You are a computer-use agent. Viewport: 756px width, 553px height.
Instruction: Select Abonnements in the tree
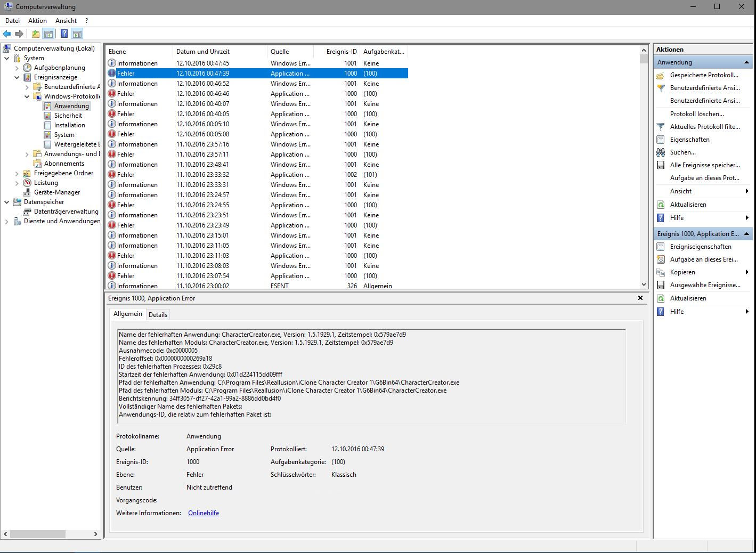click(x=64, y=164)
